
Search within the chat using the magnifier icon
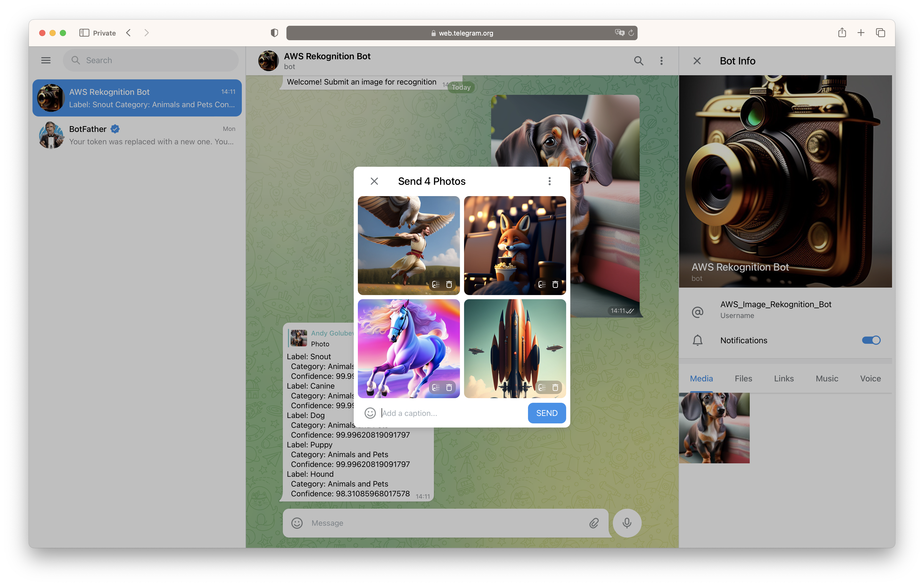click(x=639, y=61)
